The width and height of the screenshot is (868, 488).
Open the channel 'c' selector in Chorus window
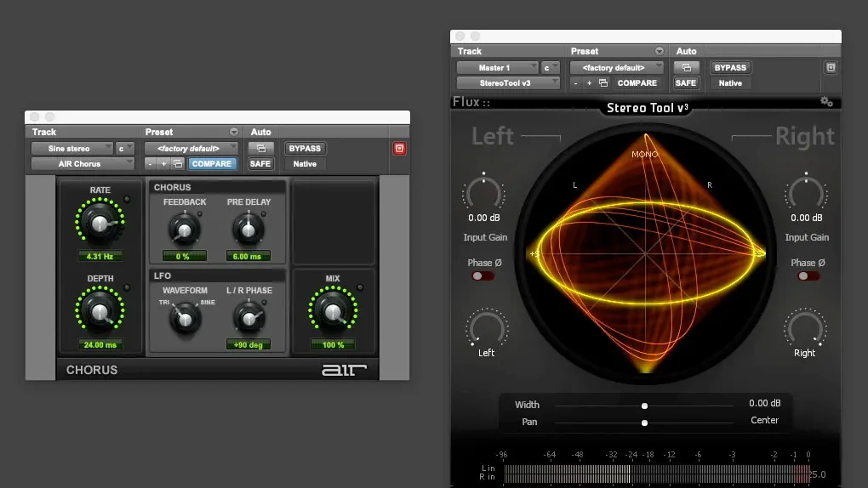click(x=125, y=148)
